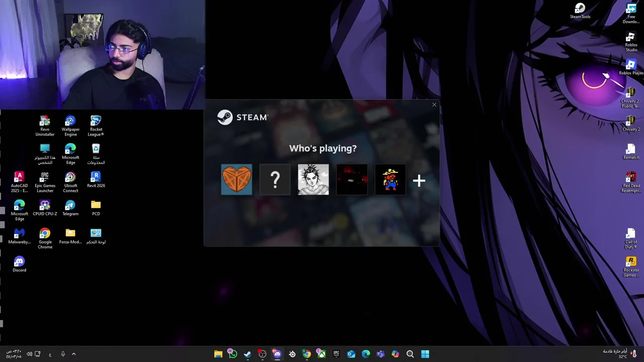Switch to OBS Studio in taskbar
The width and height of the screenshot is (644, 362).
(x=262, y=354)
